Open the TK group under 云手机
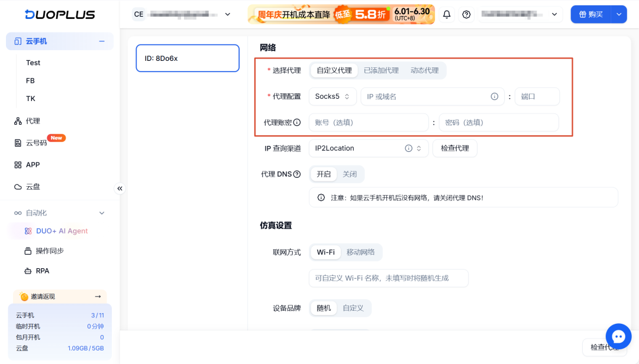639x364 pixels. tap(31, 99)
